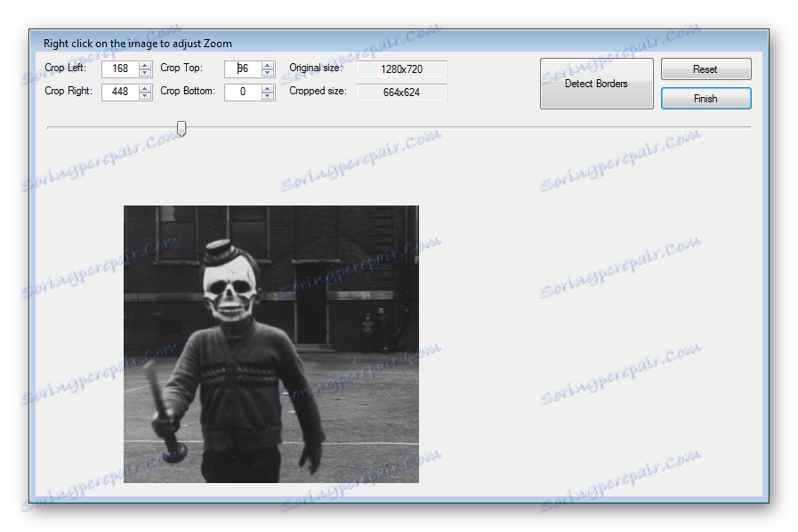Focus the Crop Right field showing 448
Viewport: 798px width, 532px height.
click(x=121, y=93)
